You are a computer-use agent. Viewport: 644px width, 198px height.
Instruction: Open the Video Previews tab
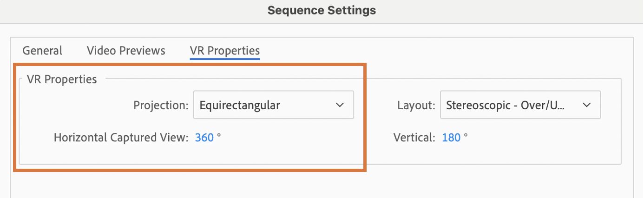coord(126,51)
